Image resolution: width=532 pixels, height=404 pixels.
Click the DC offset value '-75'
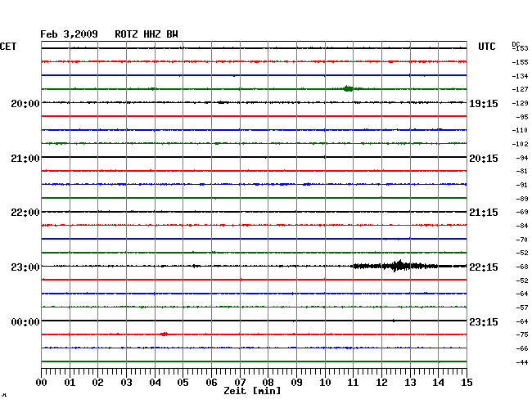click(522, 334)
